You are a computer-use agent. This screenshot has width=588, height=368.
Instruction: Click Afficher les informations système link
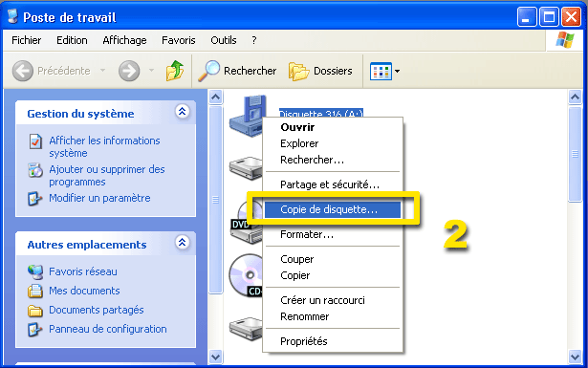pyautogui.click(x=104, y=146)
